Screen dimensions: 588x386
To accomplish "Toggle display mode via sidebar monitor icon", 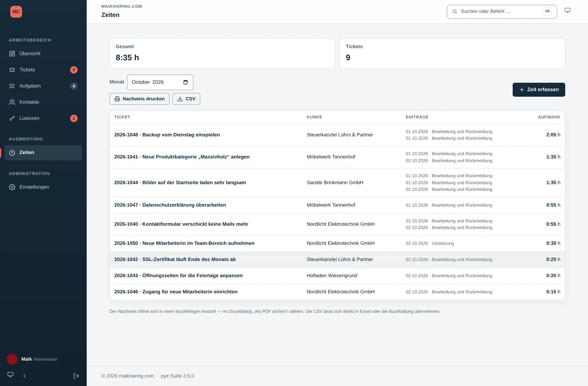I will tap(11, 375).
